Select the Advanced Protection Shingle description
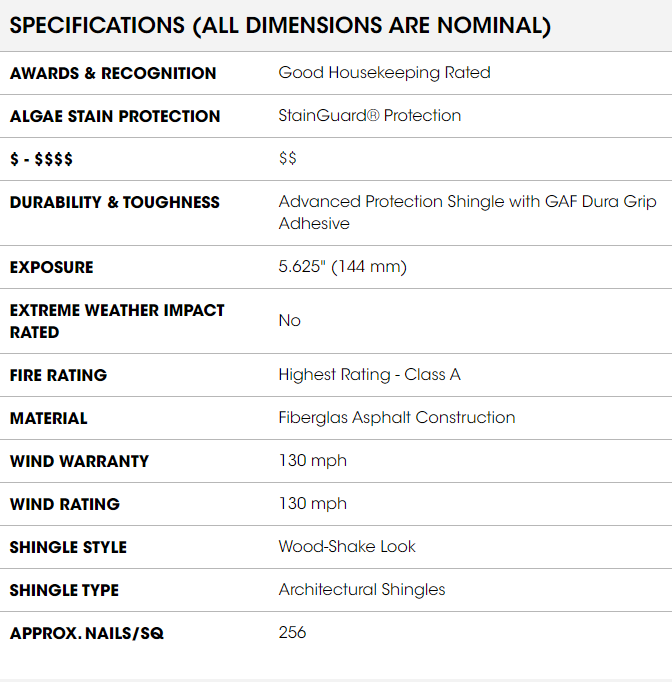 click(468, 212)
